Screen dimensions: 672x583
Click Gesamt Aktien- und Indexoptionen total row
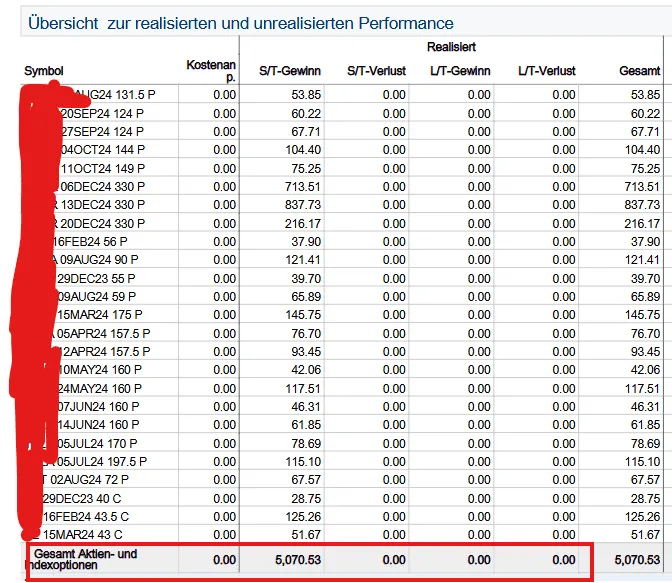pyautogui.click(x=342, y=560)
